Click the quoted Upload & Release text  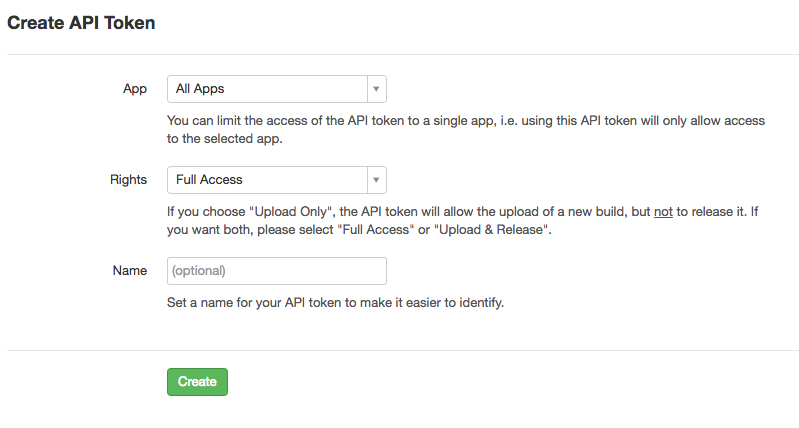[491, 230]
